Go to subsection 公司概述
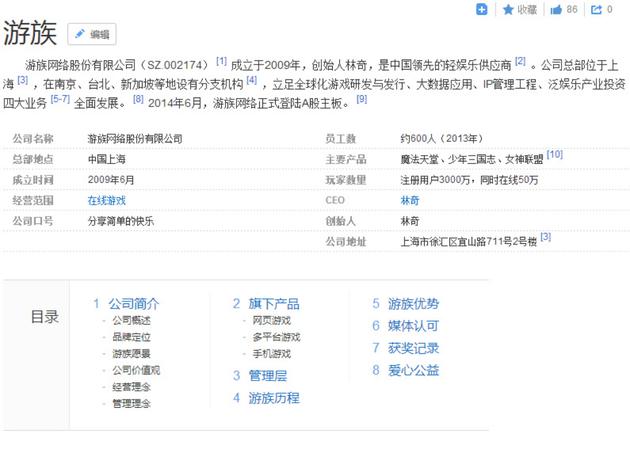Image resolution: width=630 pixels, height=449 pixels. (131, 320)
